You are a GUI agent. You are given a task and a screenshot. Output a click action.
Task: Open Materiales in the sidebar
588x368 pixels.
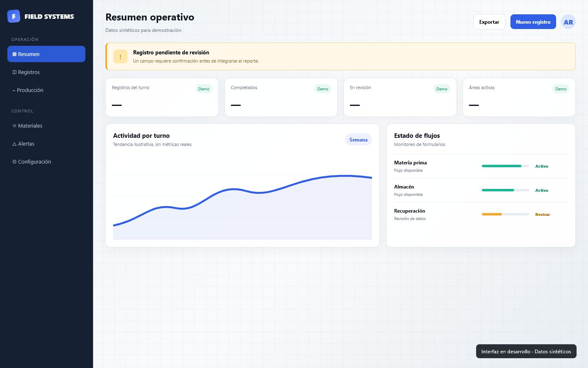point(46,126)
